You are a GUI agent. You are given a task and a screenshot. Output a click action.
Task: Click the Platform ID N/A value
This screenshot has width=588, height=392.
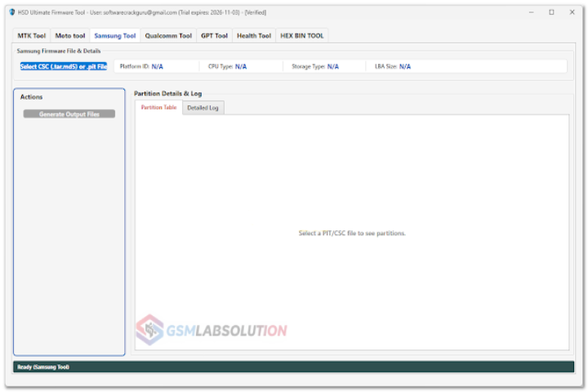(x=158, y=67)
